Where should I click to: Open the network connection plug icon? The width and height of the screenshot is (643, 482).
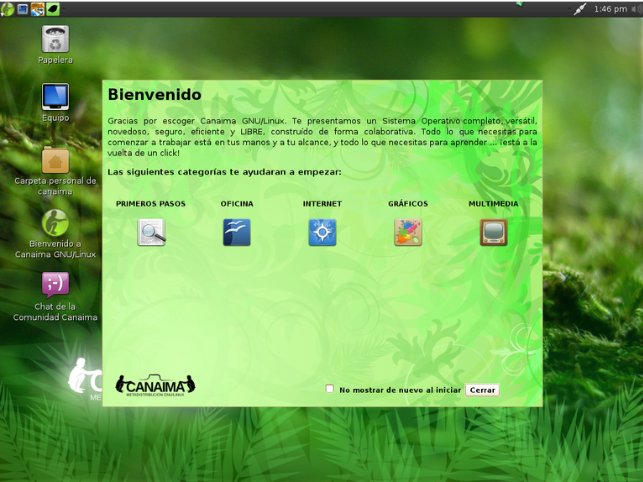[x=579, y=9]
